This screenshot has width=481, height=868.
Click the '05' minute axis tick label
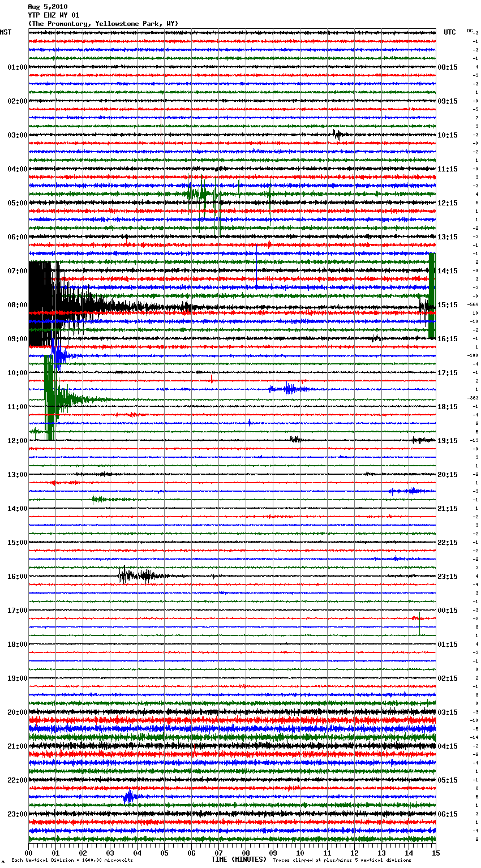tap(164, 852)
